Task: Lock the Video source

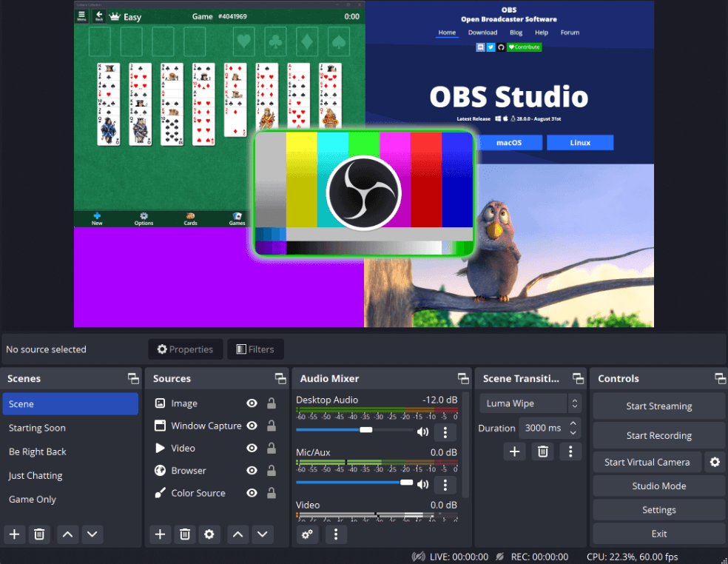Action: click(272, 448)
